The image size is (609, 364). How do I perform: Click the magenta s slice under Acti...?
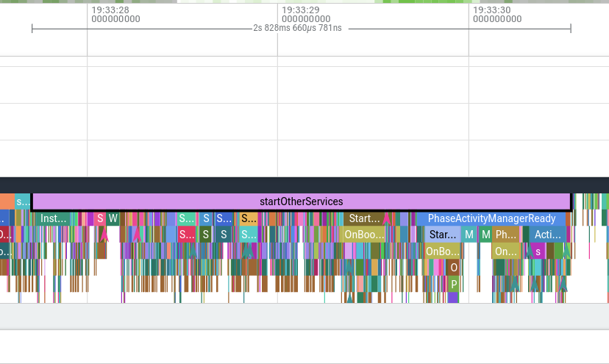pyautogui.click(x=538, y=251)
